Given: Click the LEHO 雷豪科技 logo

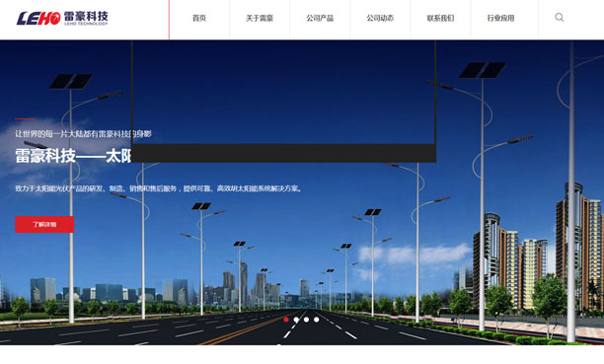Looking at the screenshot, I should (62, 18).
